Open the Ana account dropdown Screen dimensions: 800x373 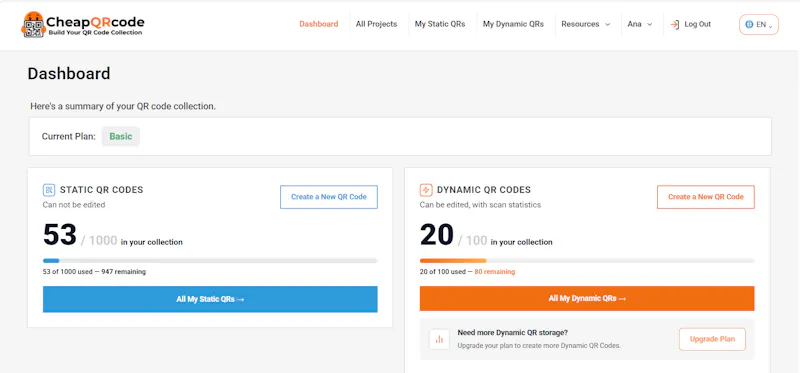pos(640,24)
